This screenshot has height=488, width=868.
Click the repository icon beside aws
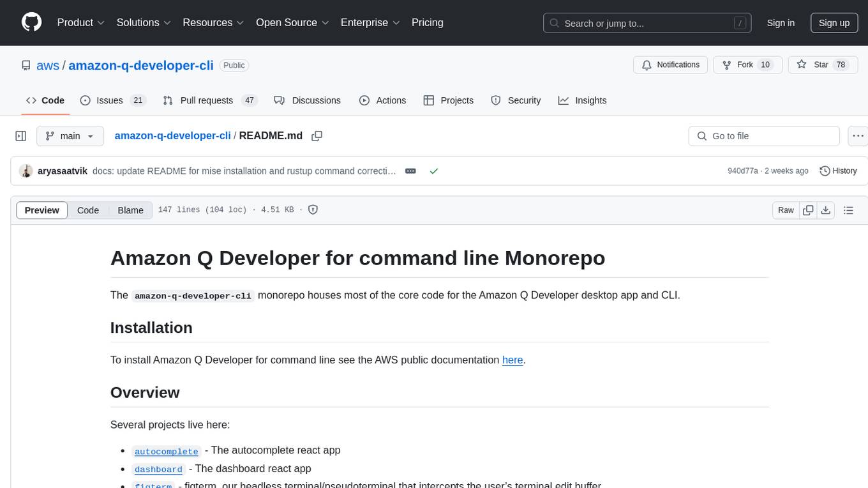(26, 65)
